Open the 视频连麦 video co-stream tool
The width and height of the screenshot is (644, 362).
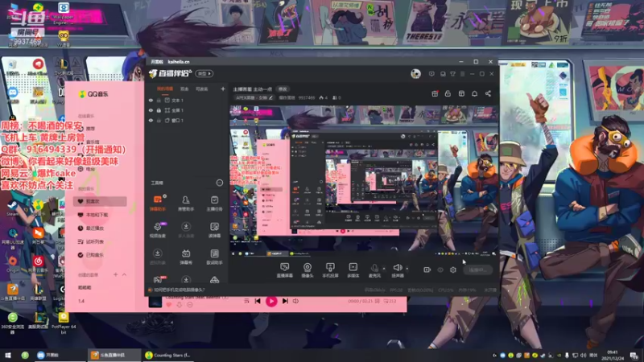(x=157, y=229)
